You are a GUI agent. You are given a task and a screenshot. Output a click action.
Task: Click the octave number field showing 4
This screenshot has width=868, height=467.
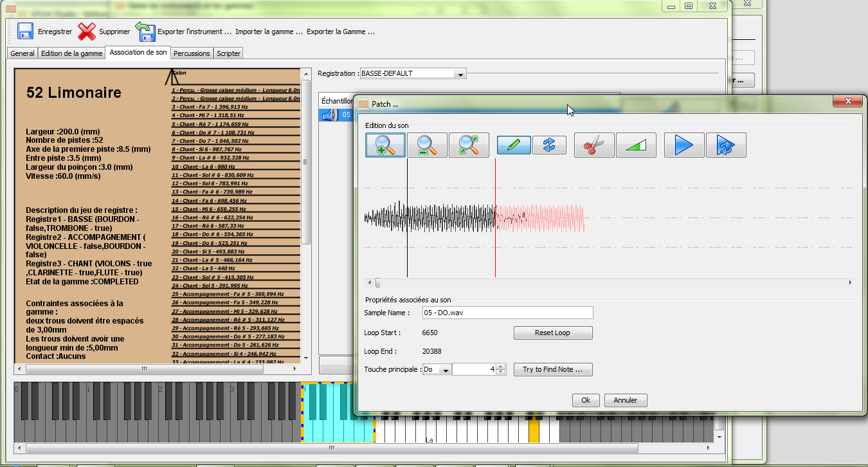[x=475, y=369]
